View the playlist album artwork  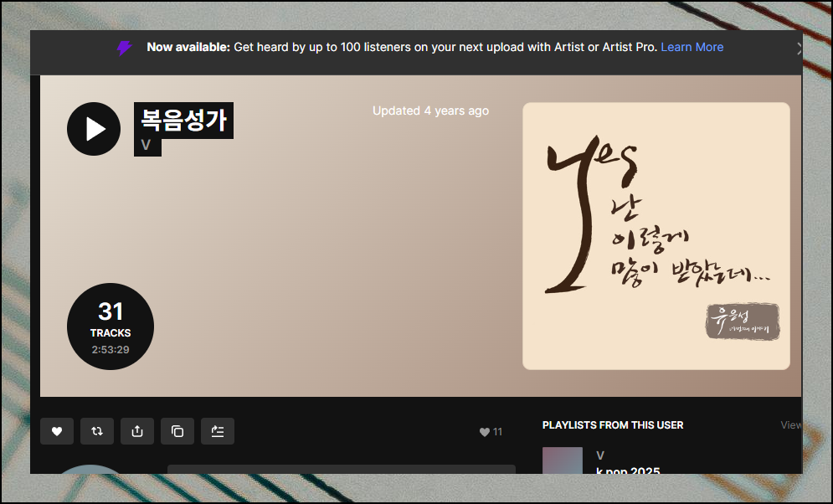coord(656,236)
